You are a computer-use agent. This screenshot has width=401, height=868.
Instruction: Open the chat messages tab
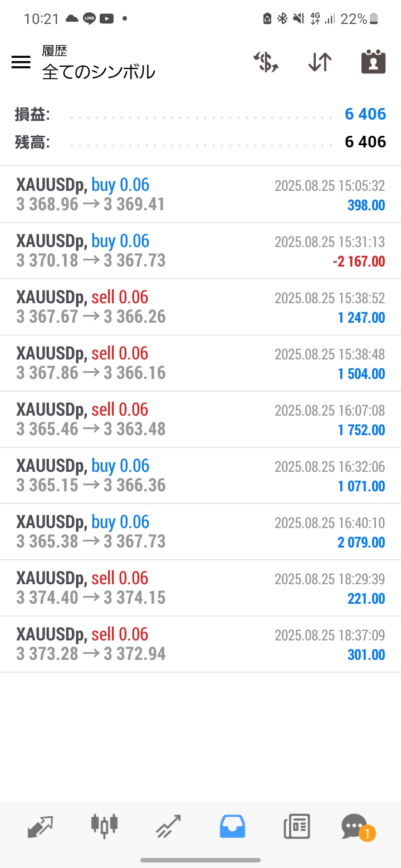pyautogui.click(x=355, y=826)
